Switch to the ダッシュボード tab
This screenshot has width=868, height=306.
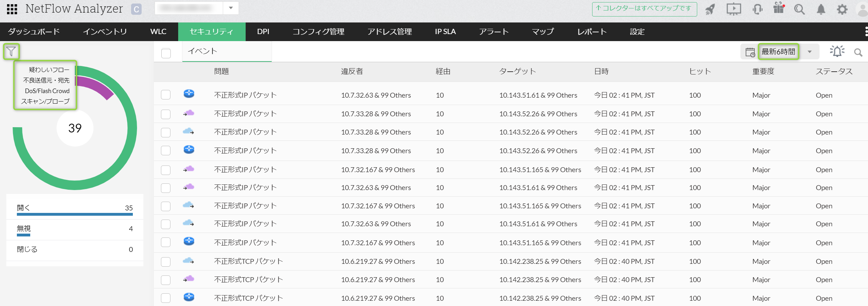[x=34, y=32]
